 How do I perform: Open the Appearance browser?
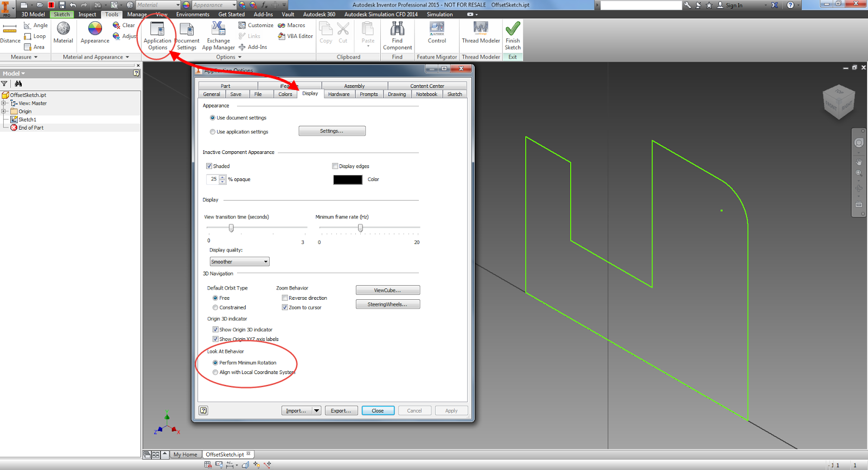pos(95,33)
